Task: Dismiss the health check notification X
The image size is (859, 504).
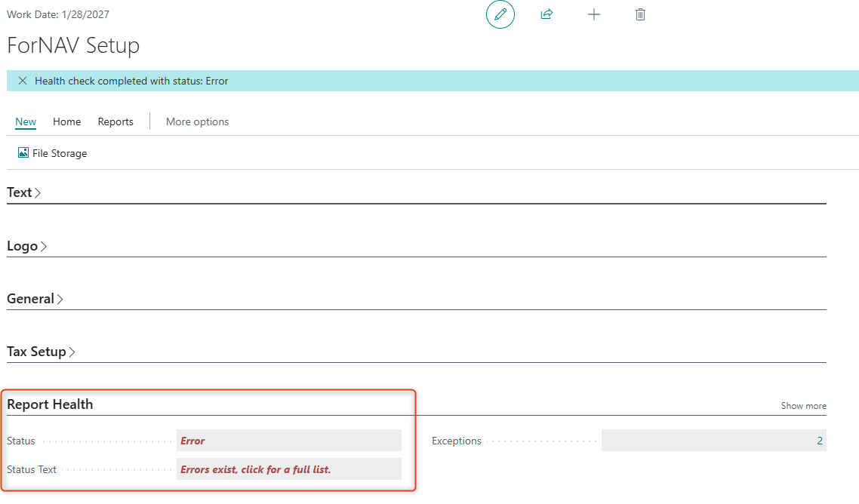Action: tap(23, 81)
